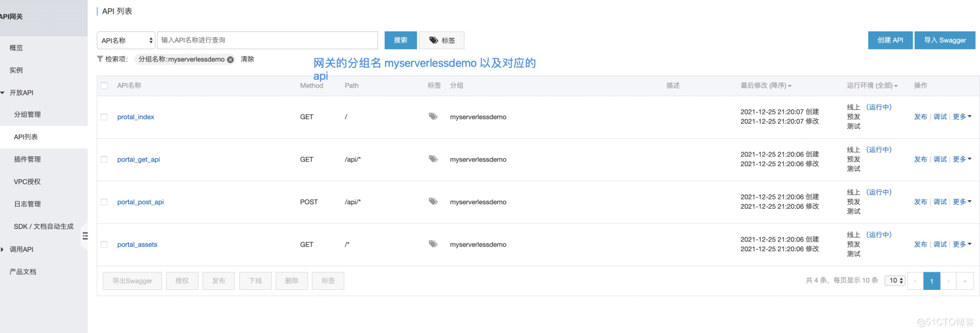Click the 创建 API button
This screenshot has height=333, width=980.
pyautogui.click(x=890, y=40)
